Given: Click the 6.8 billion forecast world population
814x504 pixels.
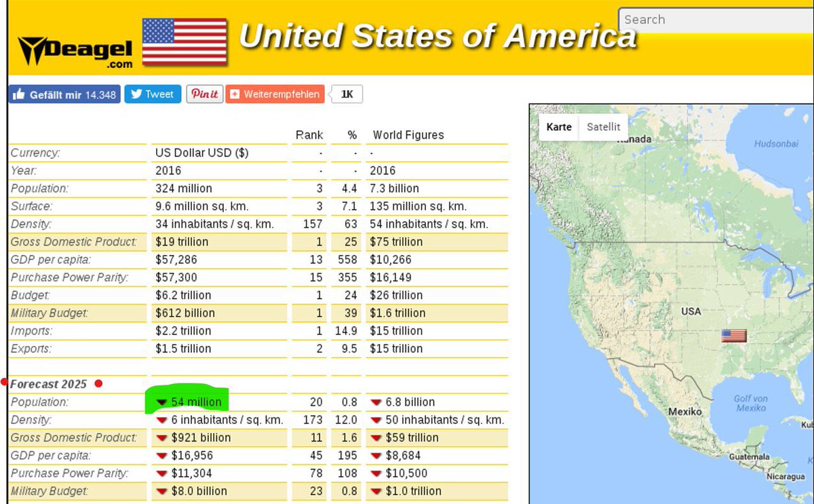Looking at the screenshot, I should pyautogui.click(x=410, y=402).
